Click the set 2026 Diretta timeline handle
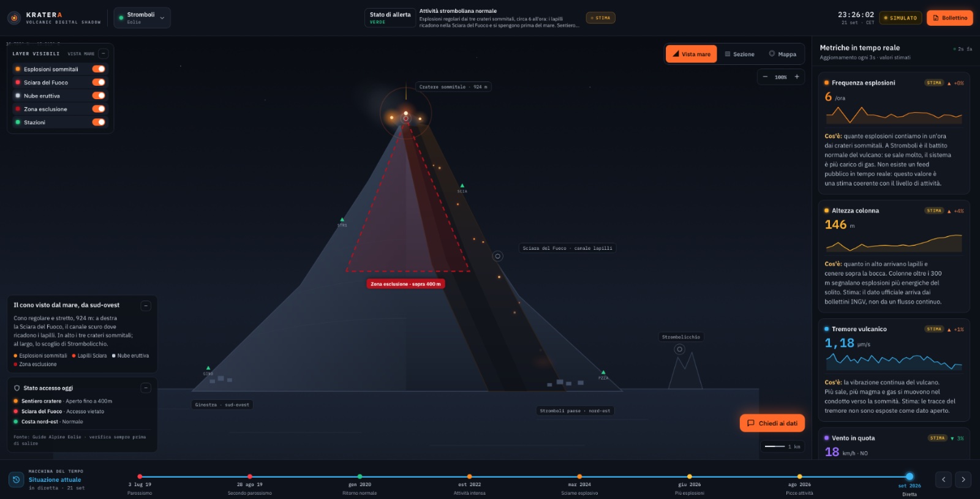This screenshot has height=499, width=980. [910, 476]
